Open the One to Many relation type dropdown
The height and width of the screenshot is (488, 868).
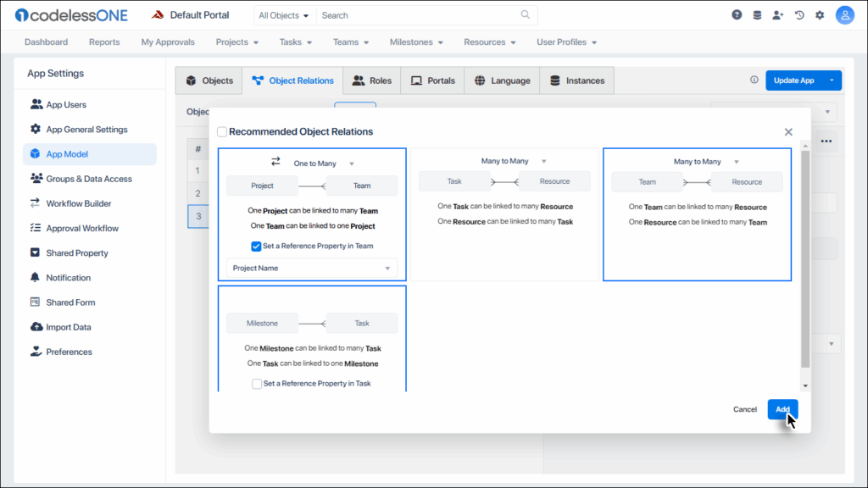(324, 164)
